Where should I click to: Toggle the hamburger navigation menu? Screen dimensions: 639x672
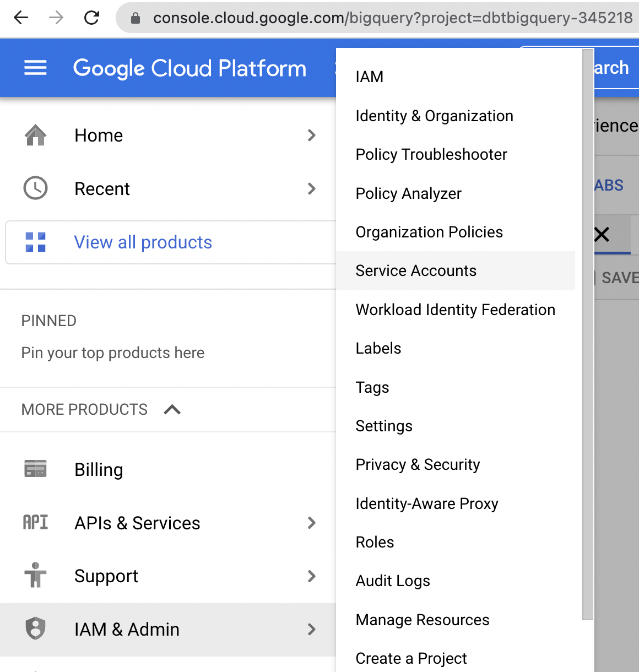click(x=35, y=68)
